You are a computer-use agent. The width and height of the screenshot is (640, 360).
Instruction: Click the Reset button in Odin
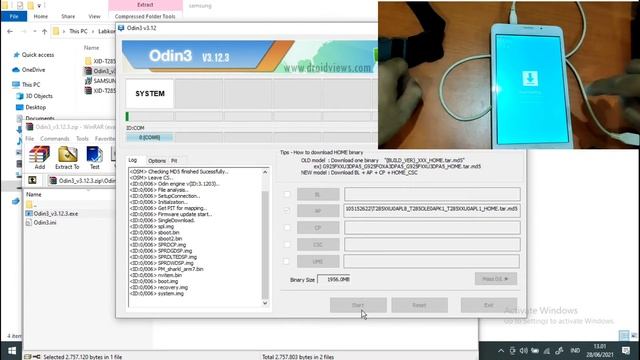[x=419, y=305]
